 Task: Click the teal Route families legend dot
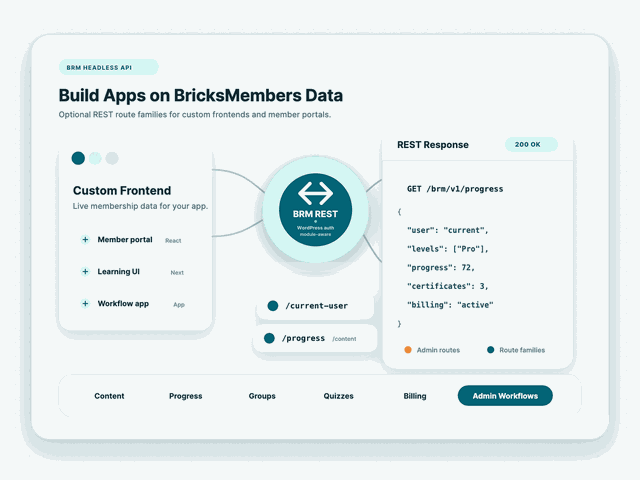pos(491,350)
